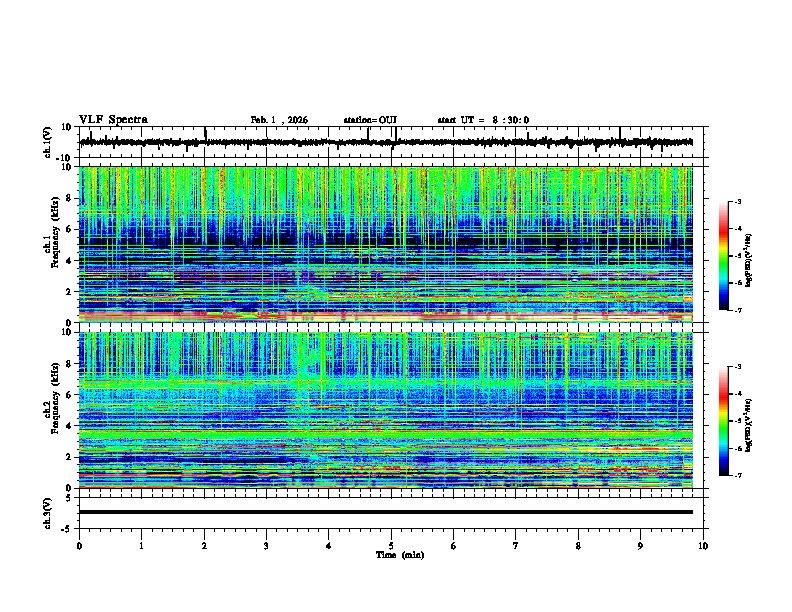Click time axis tick label "4"

329,546
